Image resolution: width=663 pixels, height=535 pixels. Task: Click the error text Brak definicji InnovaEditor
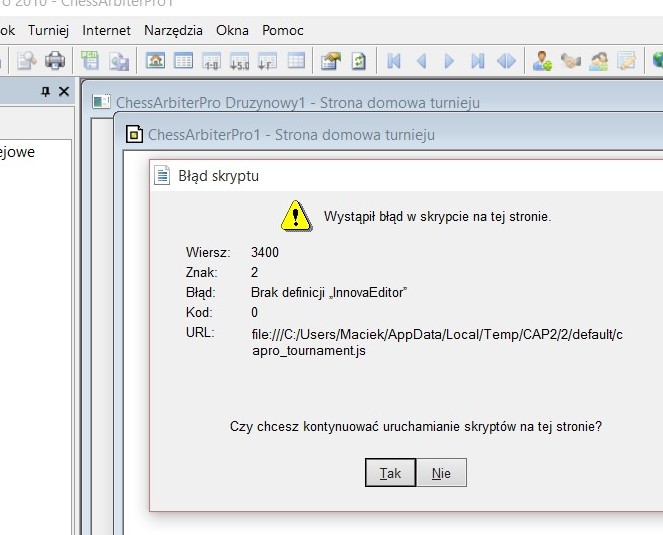coord(329,292)
